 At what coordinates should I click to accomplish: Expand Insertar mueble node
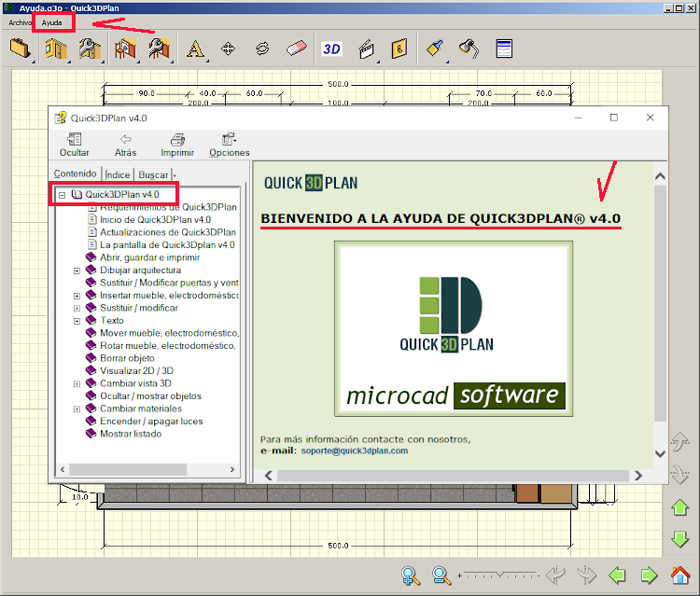pos(77,296)
